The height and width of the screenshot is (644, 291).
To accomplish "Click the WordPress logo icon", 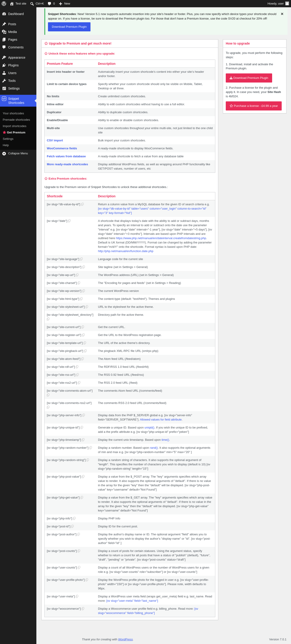I will click(4, 3).
